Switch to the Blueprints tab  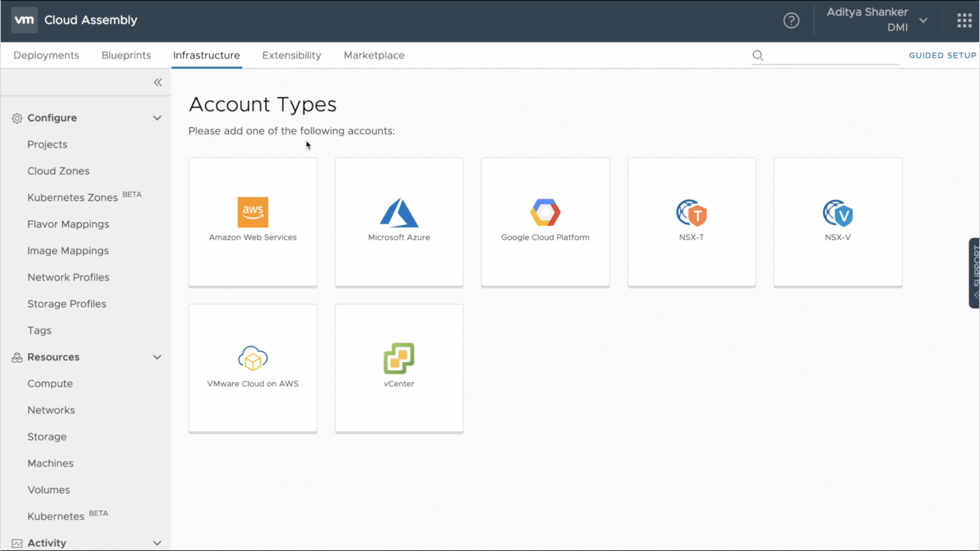(126, 55)
